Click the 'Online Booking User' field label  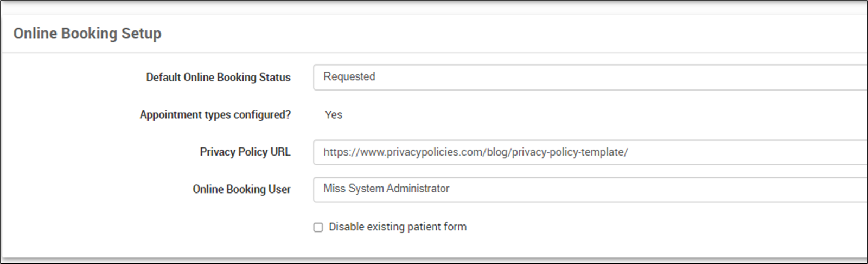click(x=241, y=189)
